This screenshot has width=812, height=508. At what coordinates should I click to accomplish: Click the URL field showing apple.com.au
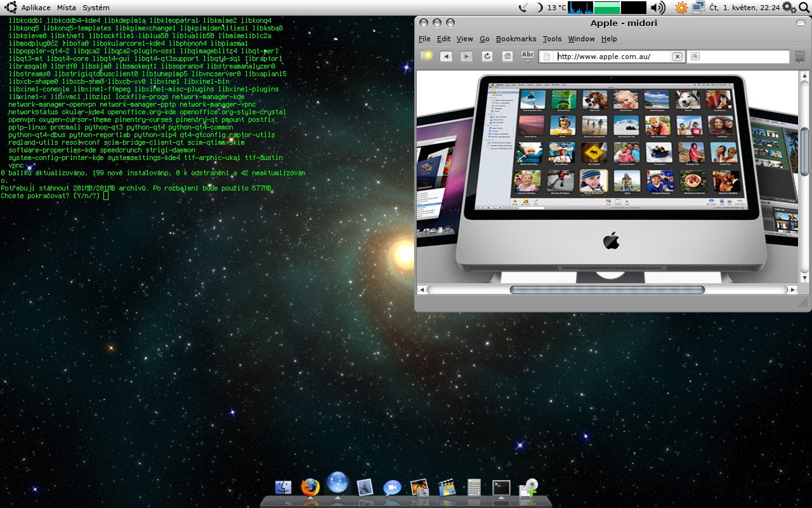[x=613, y=57]
